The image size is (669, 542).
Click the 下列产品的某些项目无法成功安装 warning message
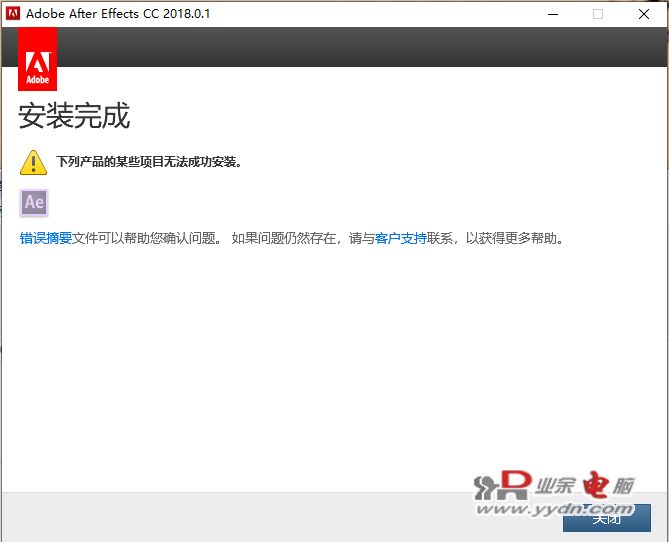[x=149, y=162]
